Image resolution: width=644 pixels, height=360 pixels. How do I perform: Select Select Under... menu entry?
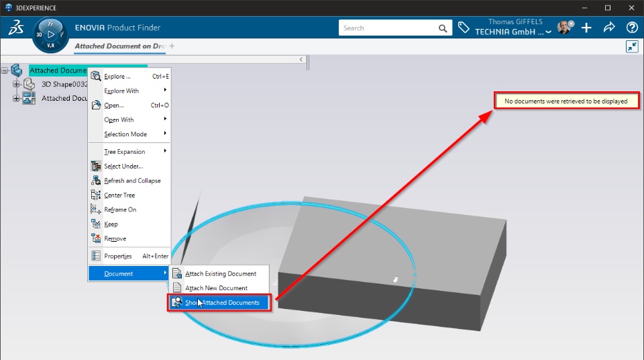point(129,166)
